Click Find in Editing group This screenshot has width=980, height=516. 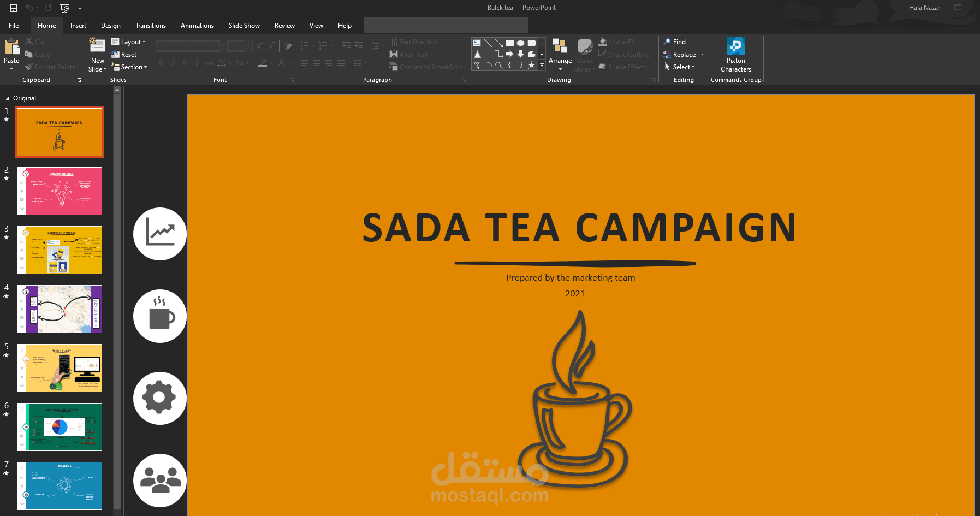[x=675, y=42]
